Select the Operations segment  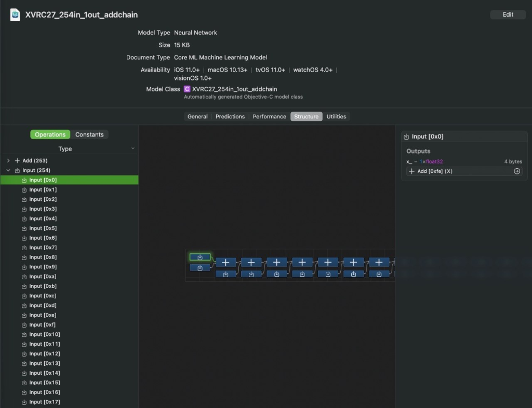[50, 134]
